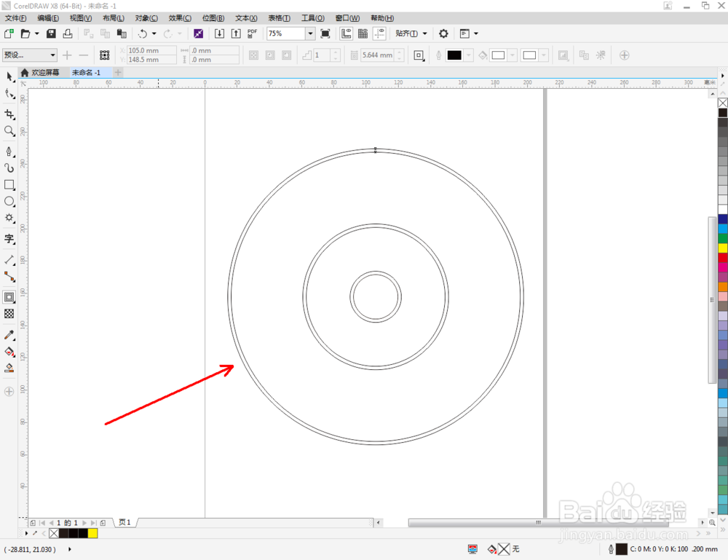Expand the application launcher dropdown arrow
This screenshot has width=728, height=560.
[476, 33]
